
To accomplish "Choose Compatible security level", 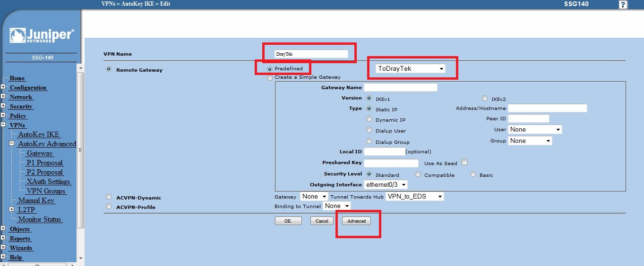I will pyautogui.click(x=418, y=174).
